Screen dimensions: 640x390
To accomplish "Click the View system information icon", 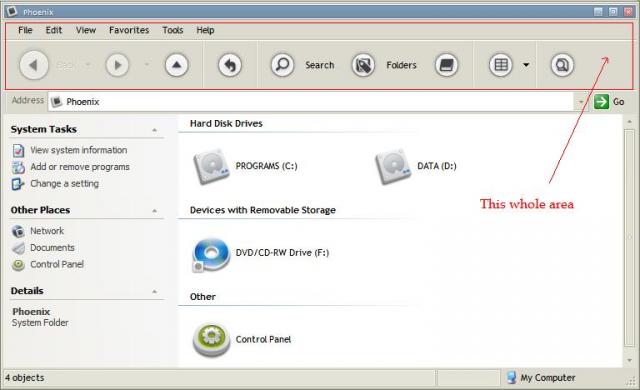I will click(x=18, y=151).
